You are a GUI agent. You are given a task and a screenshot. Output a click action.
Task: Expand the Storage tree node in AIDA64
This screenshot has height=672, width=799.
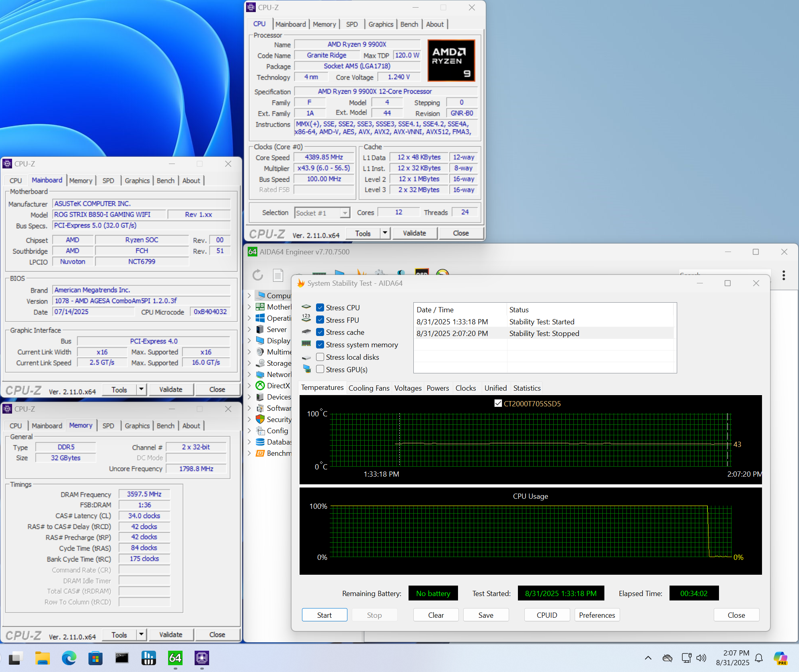coord(249,363)
